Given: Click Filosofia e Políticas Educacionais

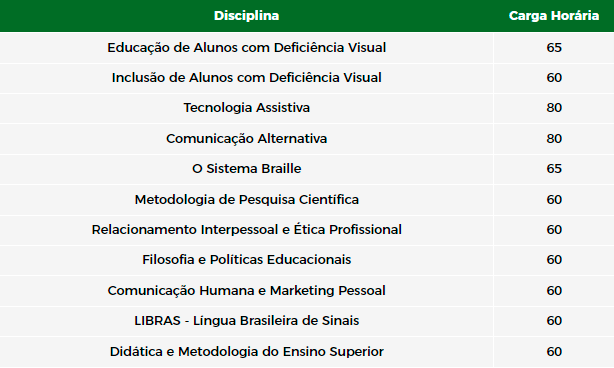Looking at the screenshot, I should coord(247,260).
